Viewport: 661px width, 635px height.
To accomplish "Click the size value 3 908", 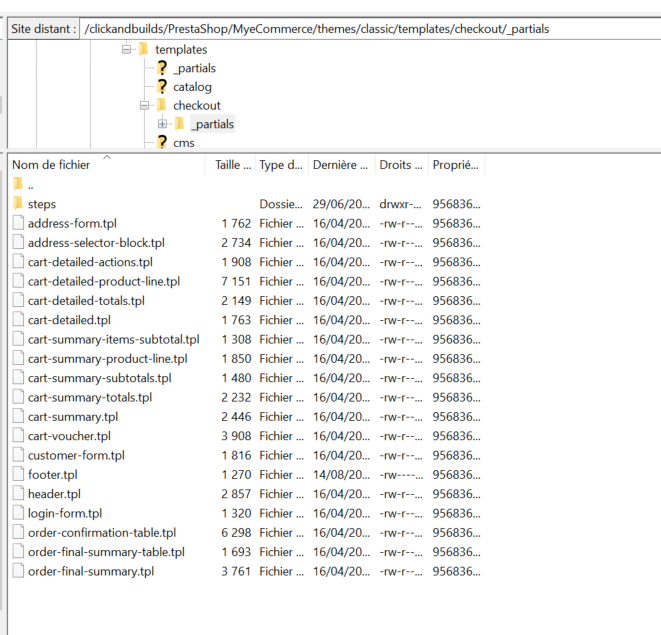I will coord(236,436).
